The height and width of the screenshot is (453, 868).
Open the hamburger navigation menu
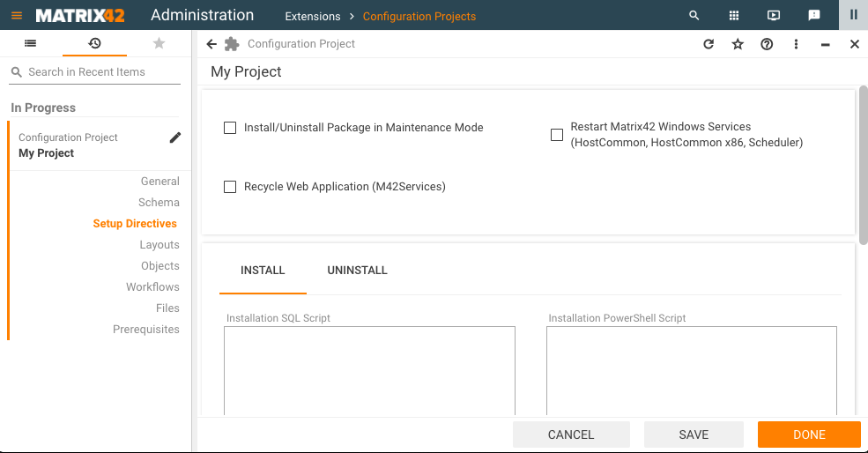click(x=17, y=16)
